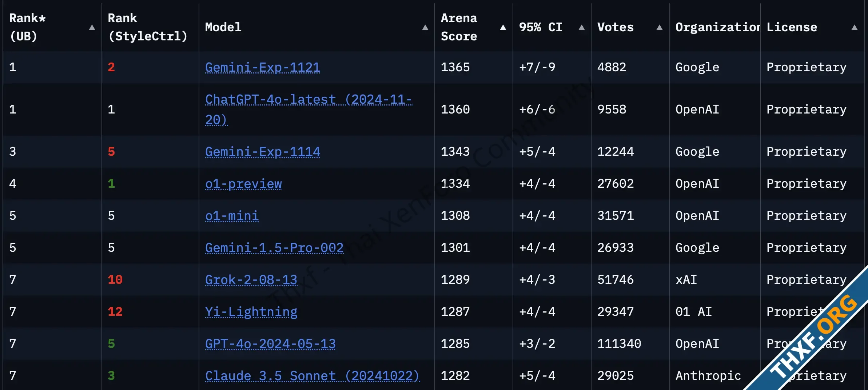Open ChatGPT-4o-latest (2024-11-20) link

click(309, 109)
